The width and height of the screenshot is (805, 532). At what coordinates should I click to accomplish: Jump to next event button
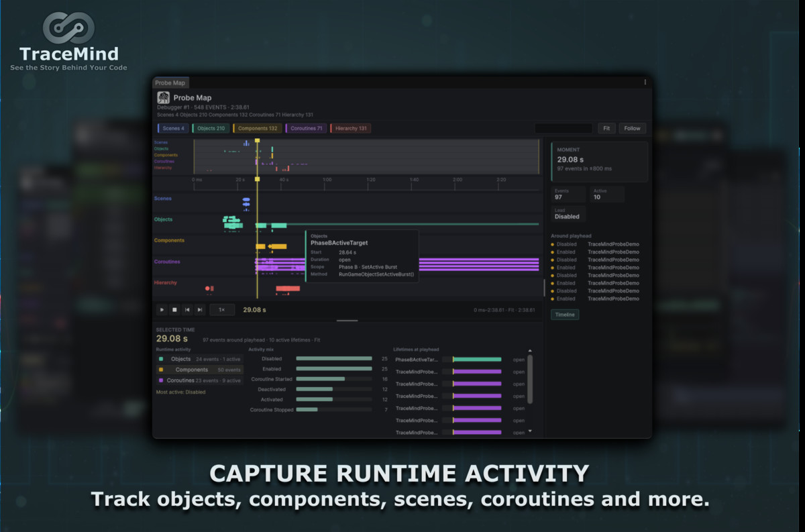[x=200, y=310]
